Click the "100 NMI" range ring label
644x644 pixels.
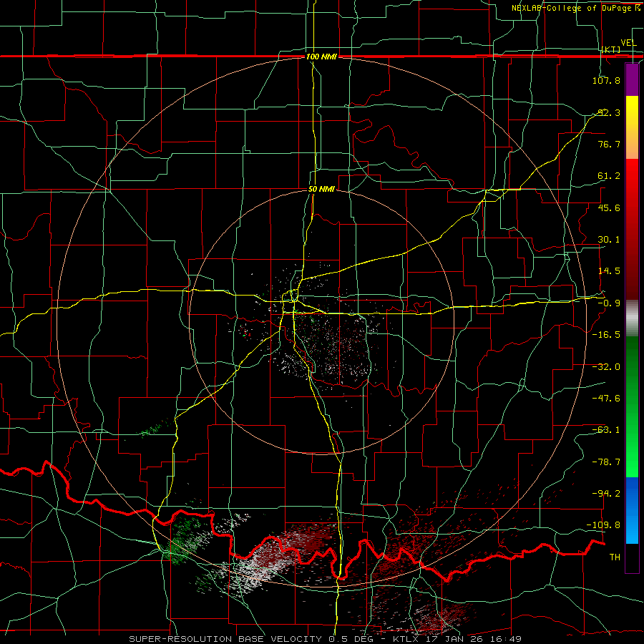pos(321,57)
